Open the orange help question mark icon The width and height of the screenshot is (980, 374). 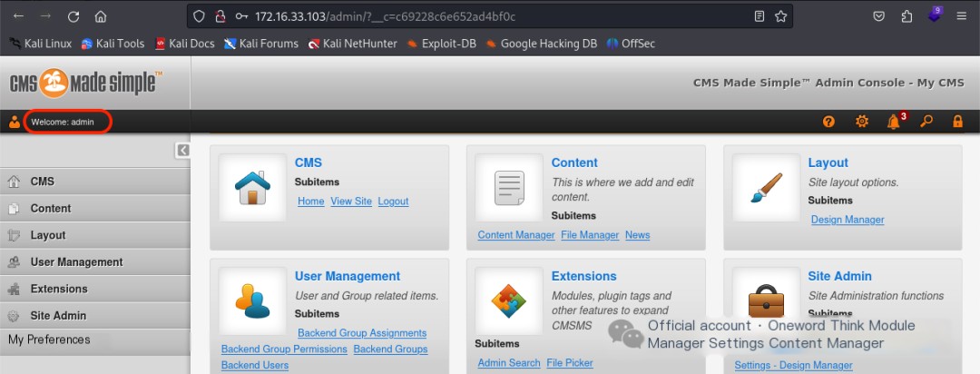(x=828, y=122)
